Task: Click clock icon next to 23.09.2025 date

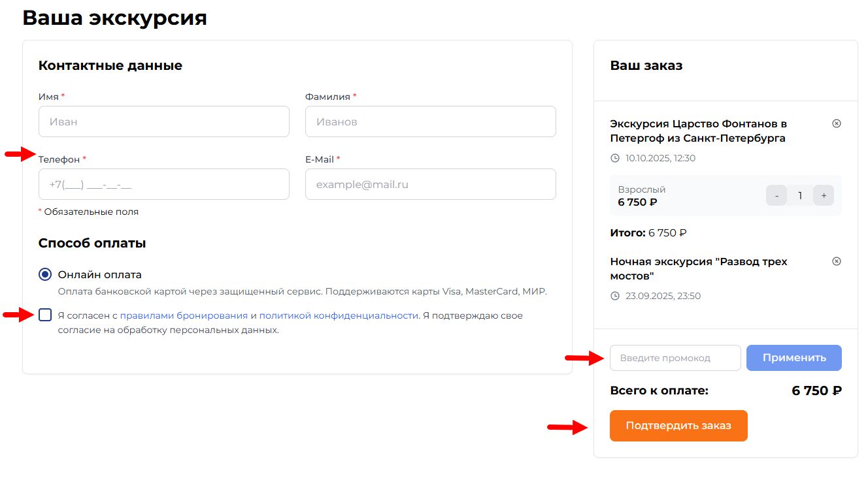Action: coord(614,296)
